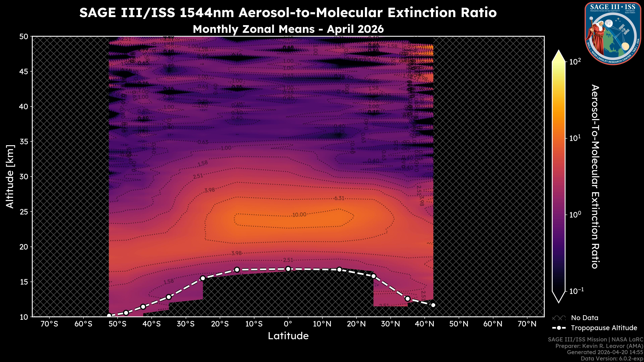Select the dashed Tropopause Altitude legend marker
Viewport: 644px width, 362px height.
[559, 328]
